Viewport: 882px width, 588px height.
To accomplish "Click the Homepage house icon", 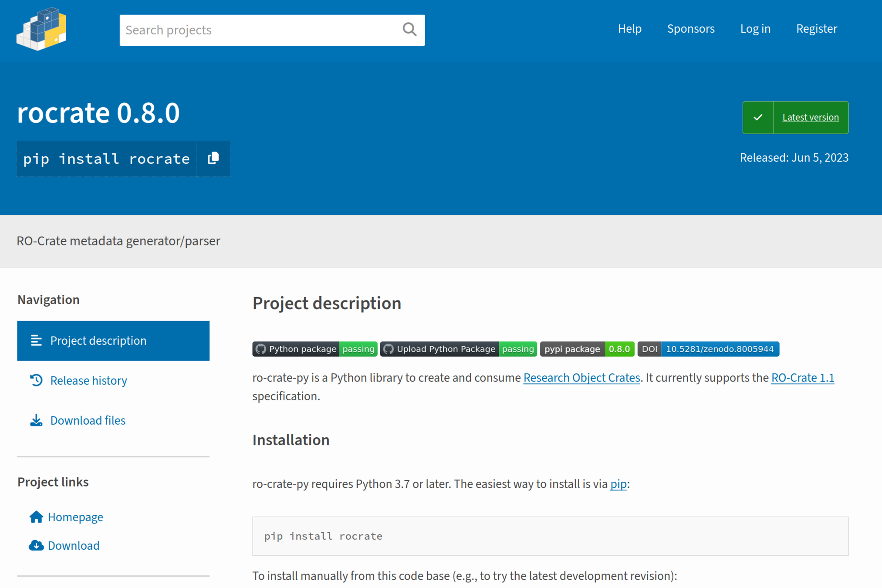I will coord(36,517).
